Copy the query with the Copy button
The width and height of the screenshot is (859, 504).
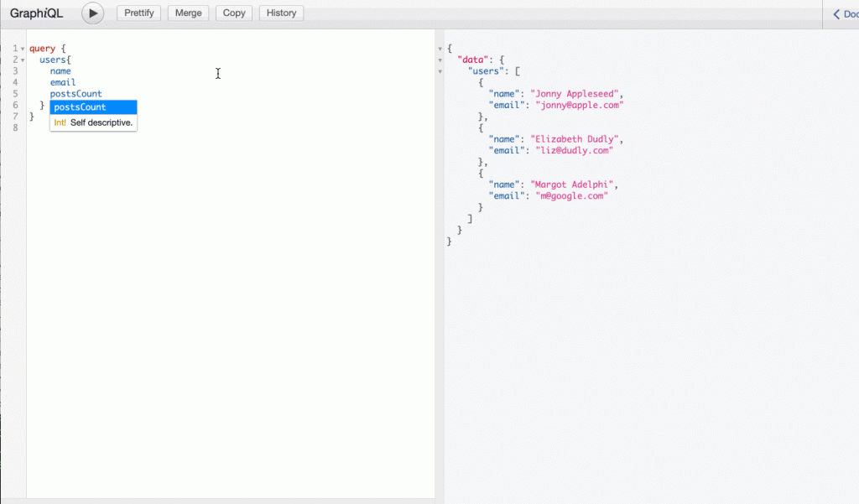tap(234, 13)
